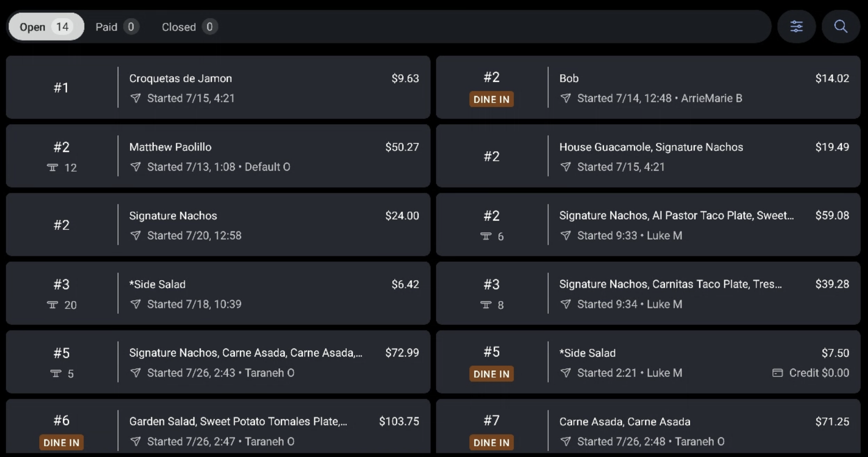Click DINE IN badge on order #7

point(491,442)
